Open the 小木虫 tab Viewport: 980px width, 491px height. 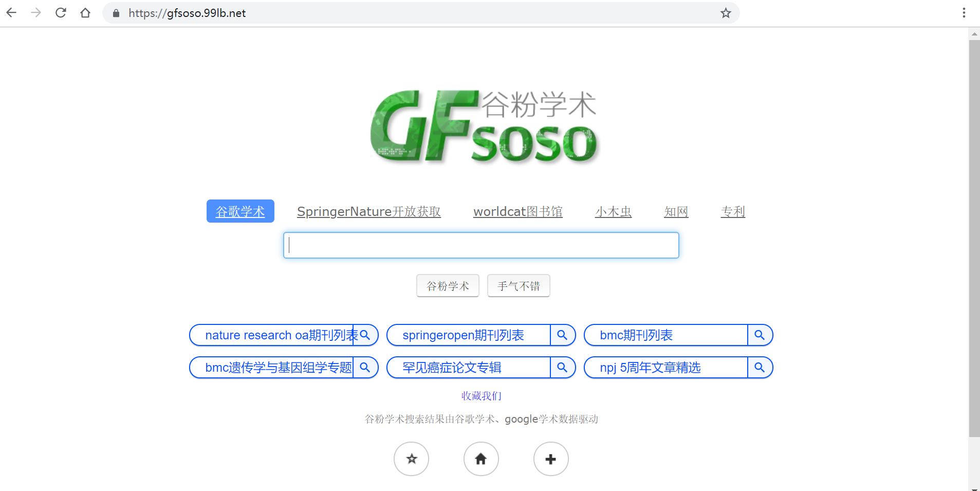click(x=614, y=211)
